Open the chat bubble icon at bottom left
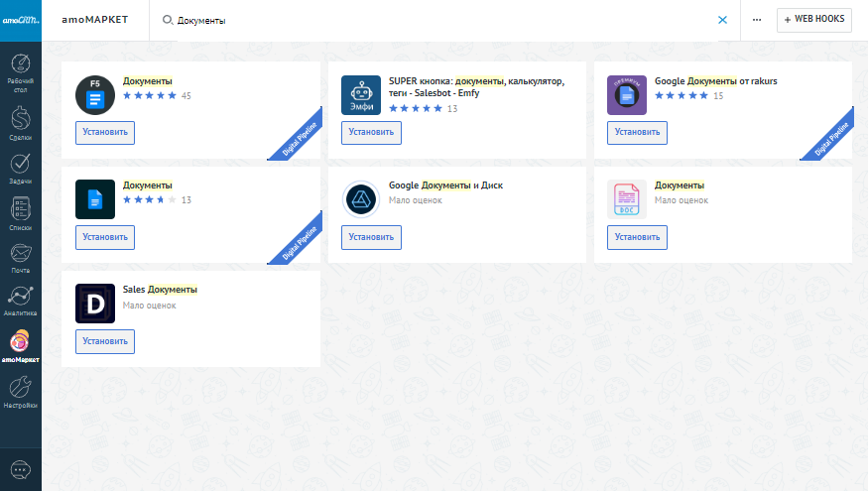The height and width of the screenshot is (491, 868). click(20, 469)
